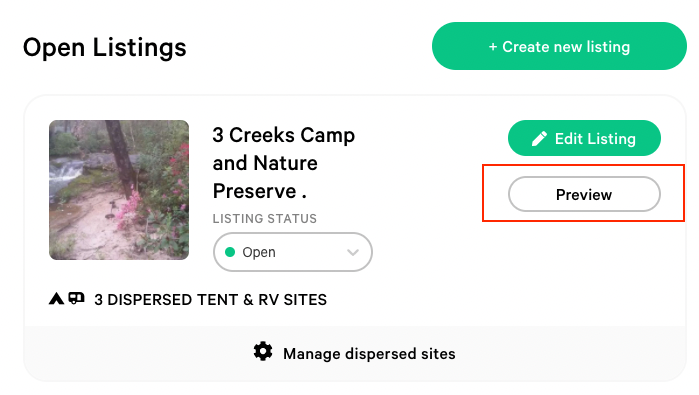Open Manage dispersed sites

[369, 354]
